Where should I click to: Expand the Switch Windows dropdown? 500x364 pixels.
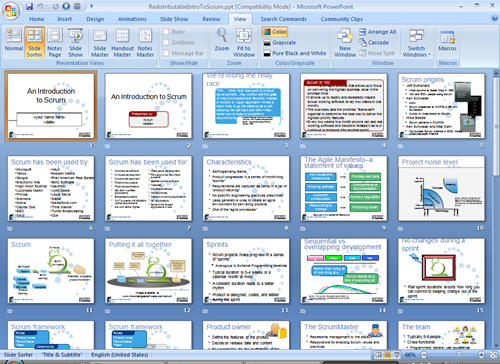tap(417, 42)
